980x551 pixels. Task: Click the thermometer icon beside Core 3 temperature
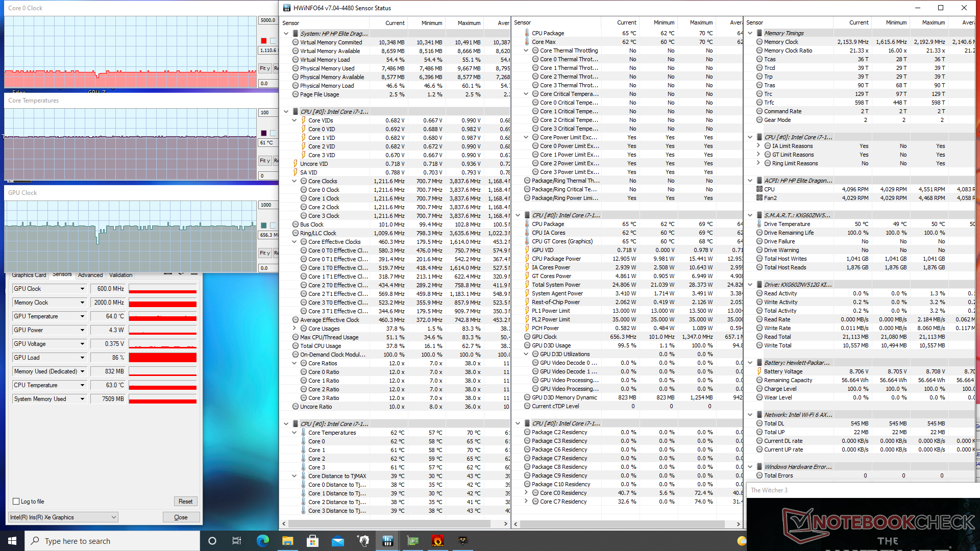coord(303,467)
